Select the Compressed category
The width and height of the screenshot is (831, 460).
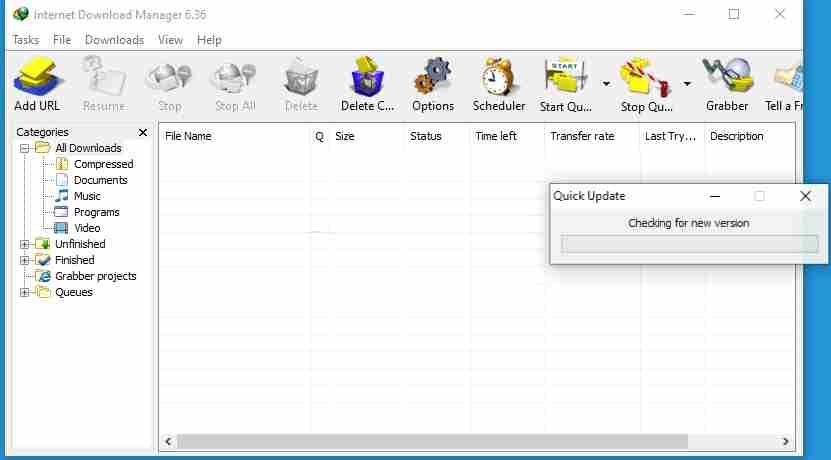(103, 164)
